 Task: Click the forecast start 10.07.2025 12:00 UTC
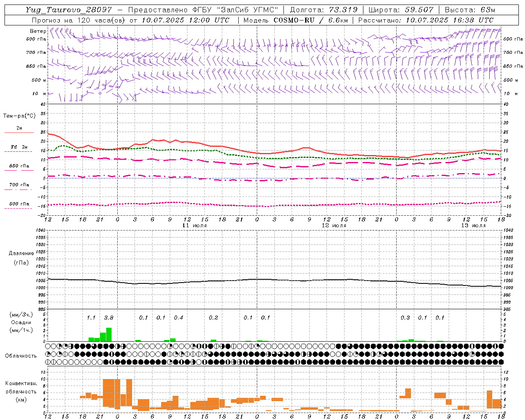tap(185, 20)
